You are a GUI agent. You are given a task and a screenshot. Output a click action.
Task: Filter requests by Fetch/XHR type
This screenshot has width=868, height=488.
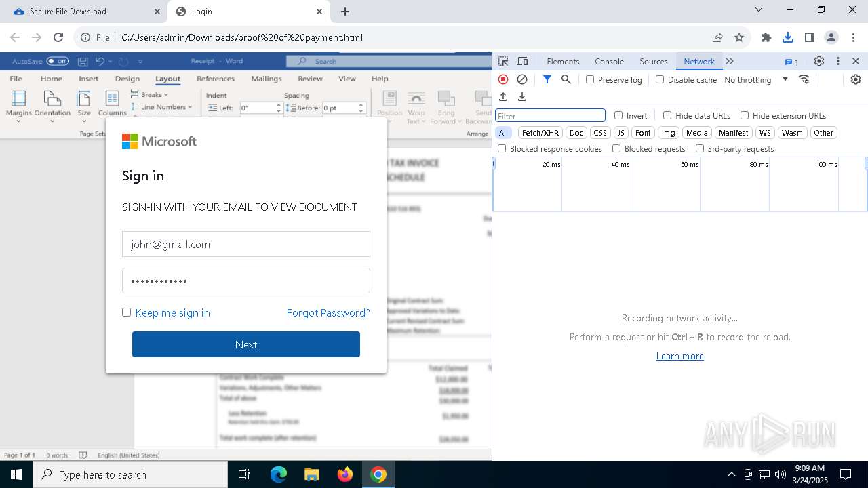point(540,133)
